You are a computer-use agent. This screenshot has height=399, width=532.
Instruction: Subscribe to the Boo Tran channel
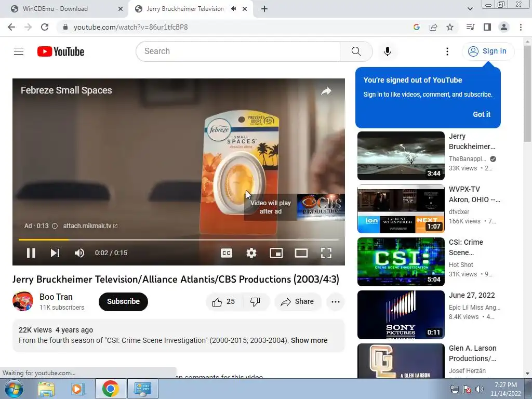(123, 302)
